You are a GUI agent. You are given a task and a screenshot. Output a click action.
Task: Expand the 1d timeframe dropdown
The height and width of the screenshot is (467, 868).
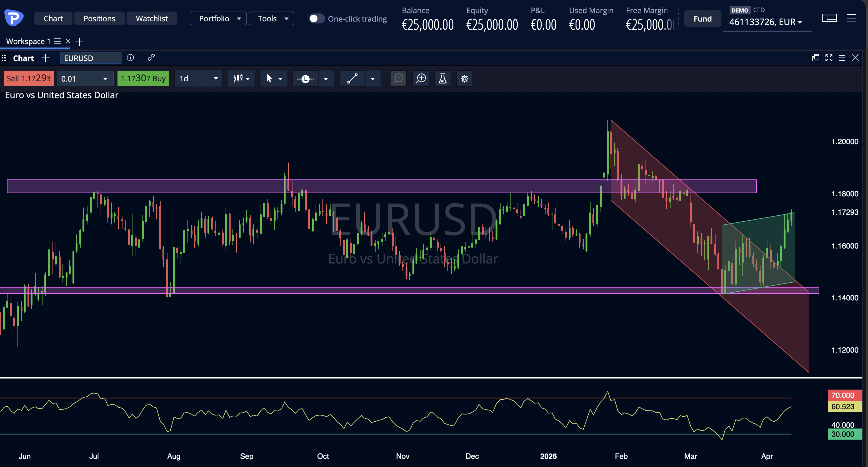tap(198, 78)
